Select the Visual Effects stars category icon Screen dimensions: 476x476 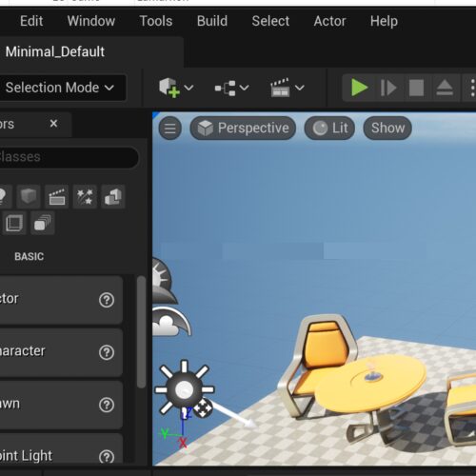point(85,196)
